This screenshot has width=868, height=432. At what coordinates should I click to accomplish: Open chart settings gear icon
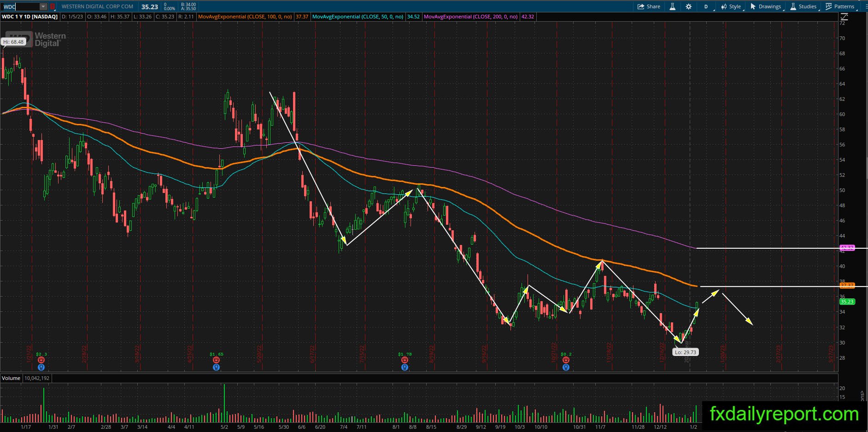click(688, 6)
